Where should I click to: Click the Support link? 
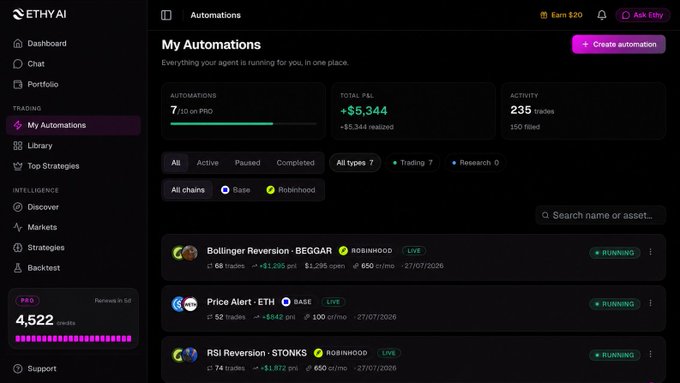(35, 369)
